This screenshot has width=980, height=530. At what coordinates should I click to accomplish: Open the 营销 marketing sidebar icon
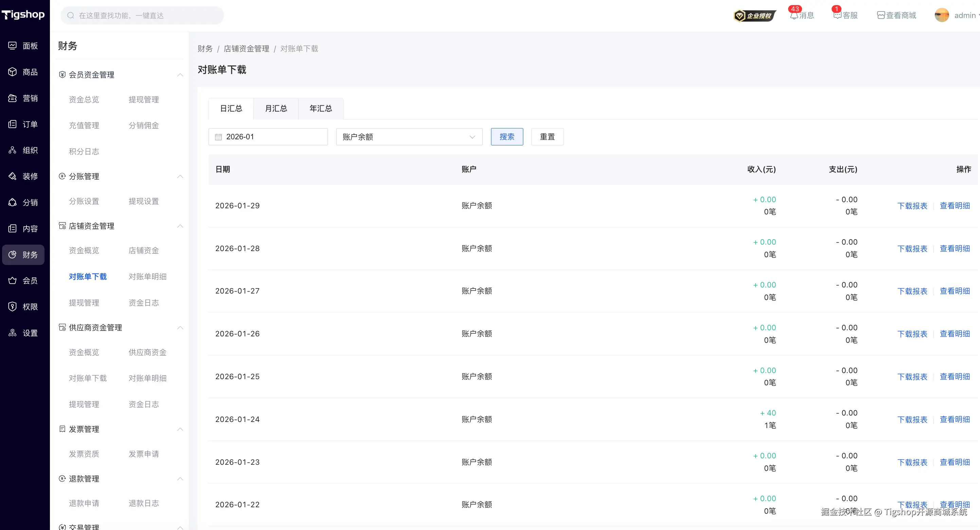(x=13, y=98)
